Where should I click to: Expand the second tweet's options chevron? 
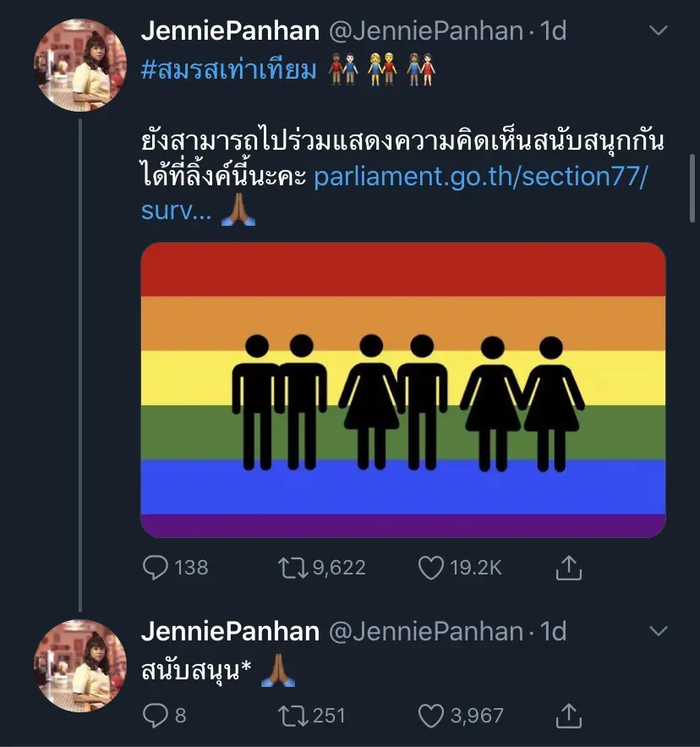point(657,631)
